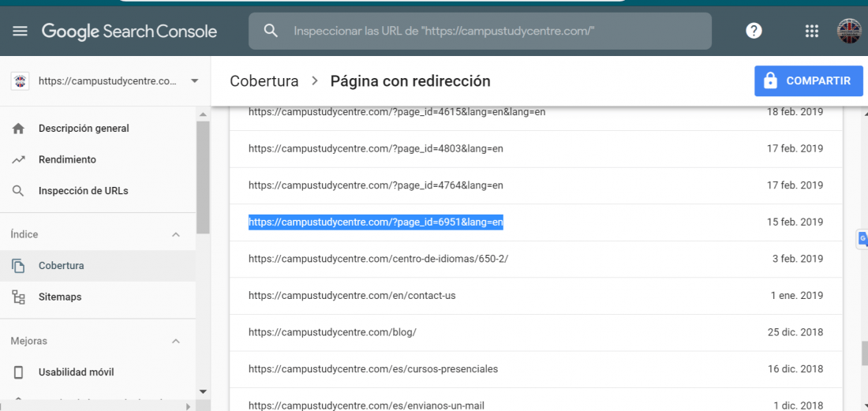Click the date 25 dic. 2018
The image size is (868, 411).
coord(795,332)
